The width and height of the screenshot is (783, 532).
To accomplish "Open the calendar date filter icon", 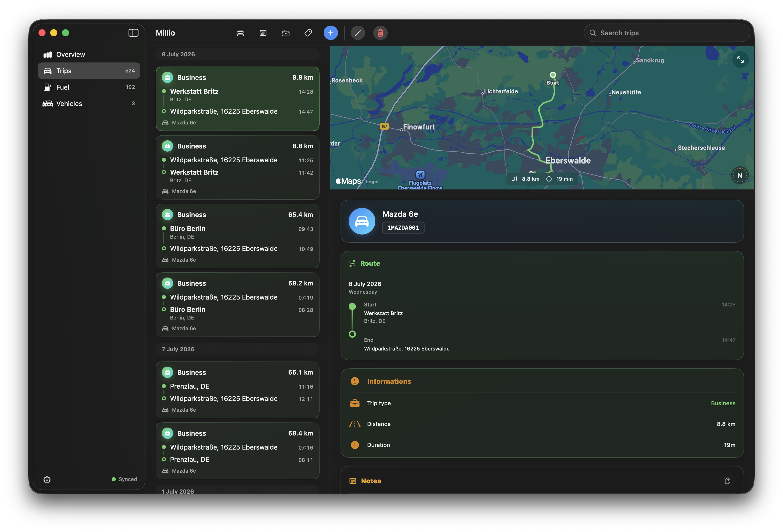I will [x=263, y=33].
